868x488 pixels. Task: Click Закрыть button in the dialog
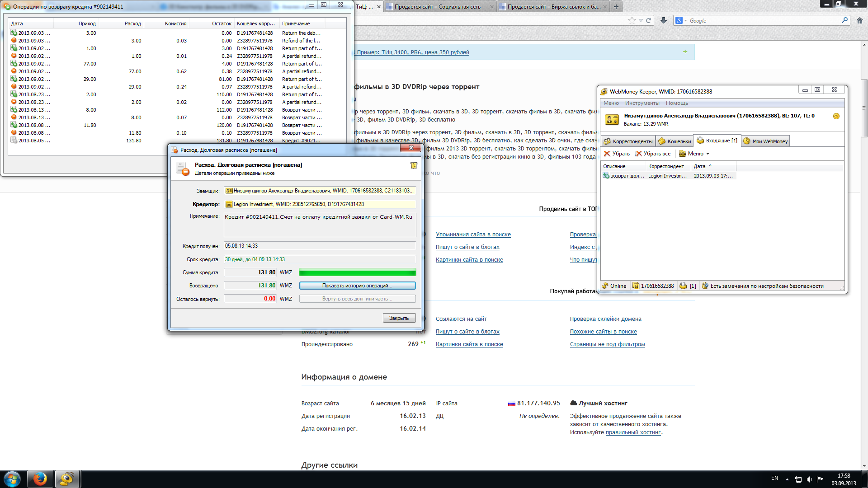[399, 318]
